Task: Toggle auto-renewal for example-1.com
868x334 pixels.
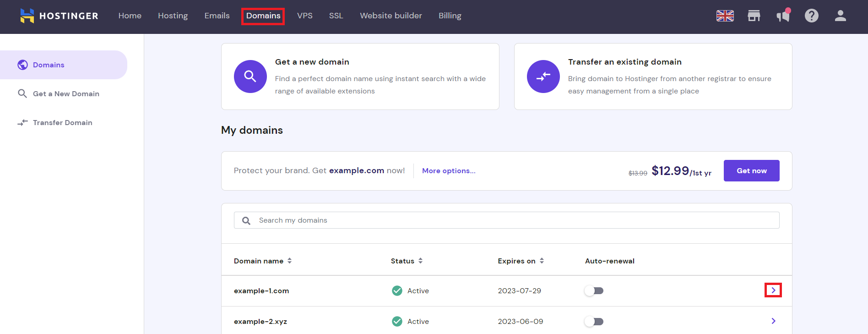Action: click(x=594, y=290)
